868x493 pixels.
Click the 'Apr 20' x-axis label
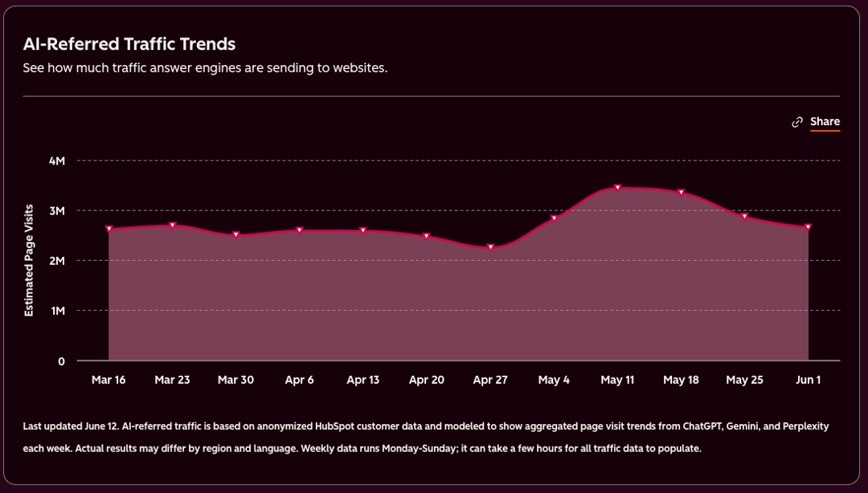coord(427,380)
